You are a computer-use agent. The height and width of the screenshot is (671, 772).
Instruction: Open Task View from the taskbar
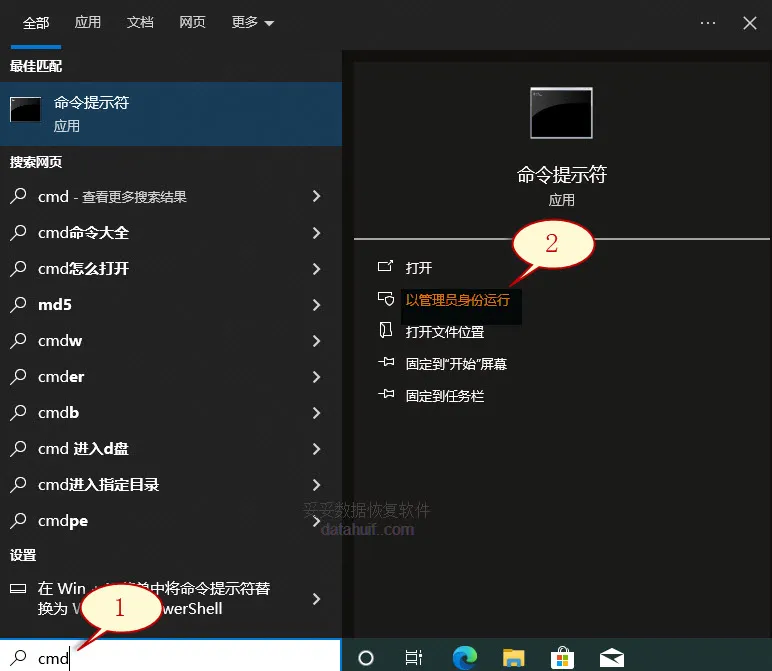click(414, 657)
